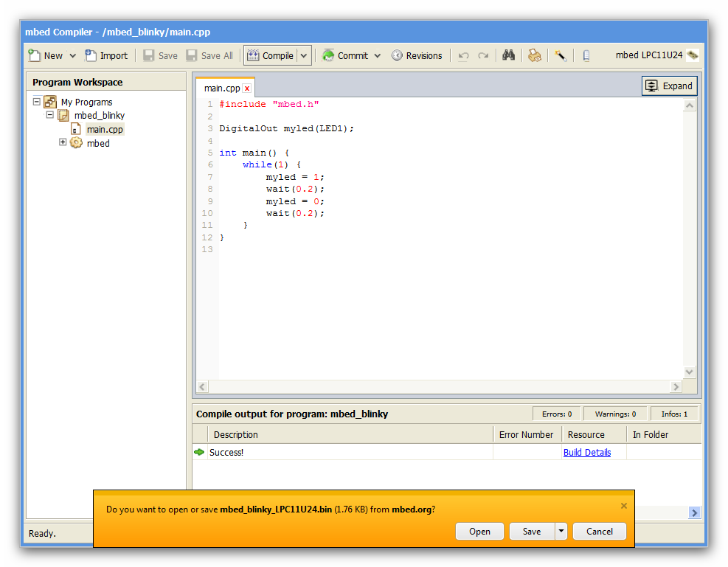Collapse the mbed_blinky program folder

(x=50, y=115)
